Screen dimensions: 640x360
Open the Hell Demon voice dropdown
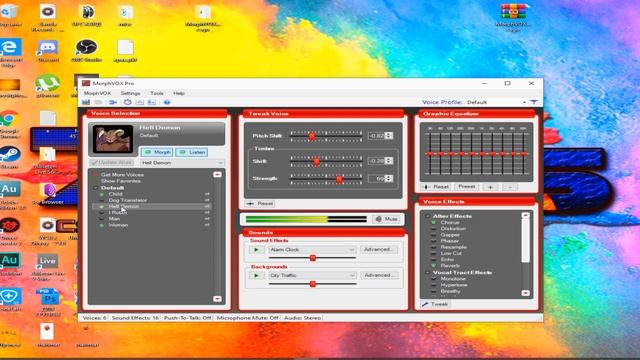(182, 162)
